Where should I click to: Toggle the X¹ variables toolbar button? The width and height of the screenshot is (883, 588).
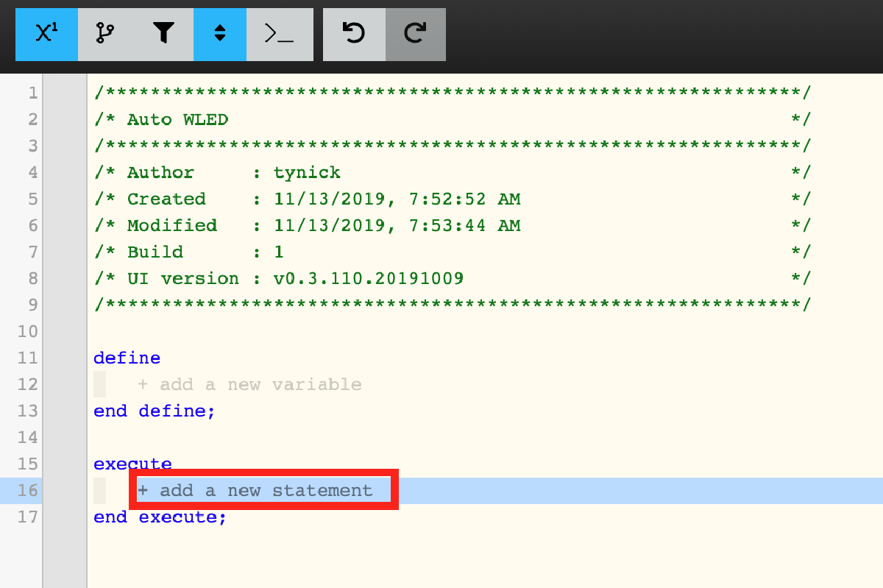[46, 34]
